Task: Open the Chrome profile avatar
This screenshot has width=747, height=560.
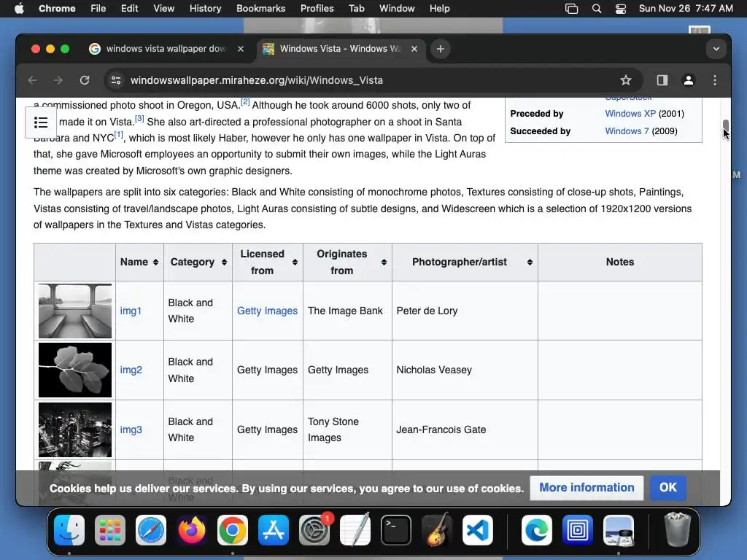Action: coord(689,80)
